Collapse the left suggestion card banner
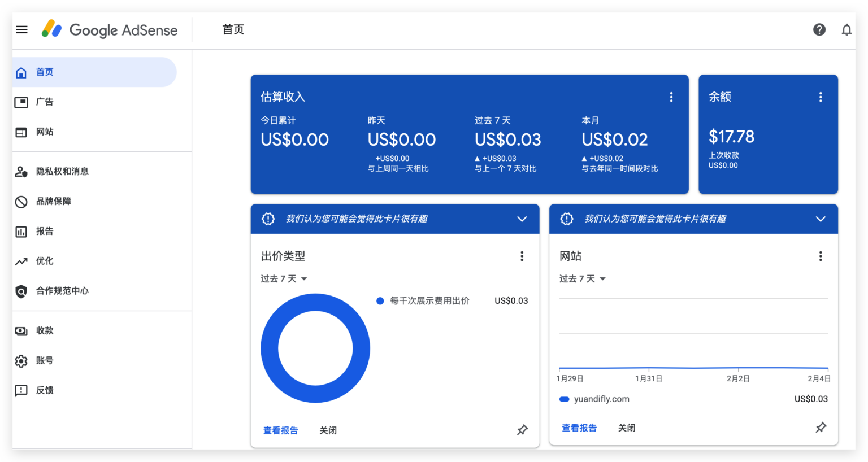The width and height of the screenshot is (868, 462). point(522,219)
